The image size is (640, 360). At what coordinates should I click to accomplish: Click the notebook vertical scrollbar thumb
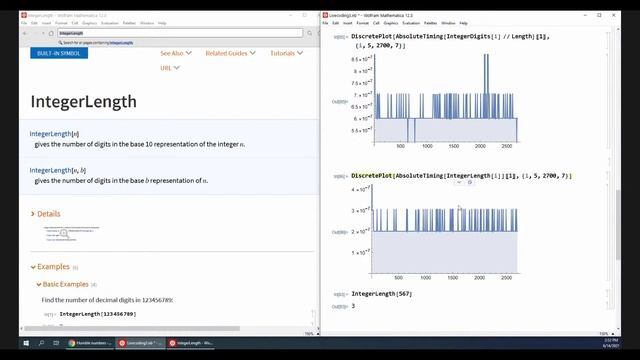tap(618, 224)
